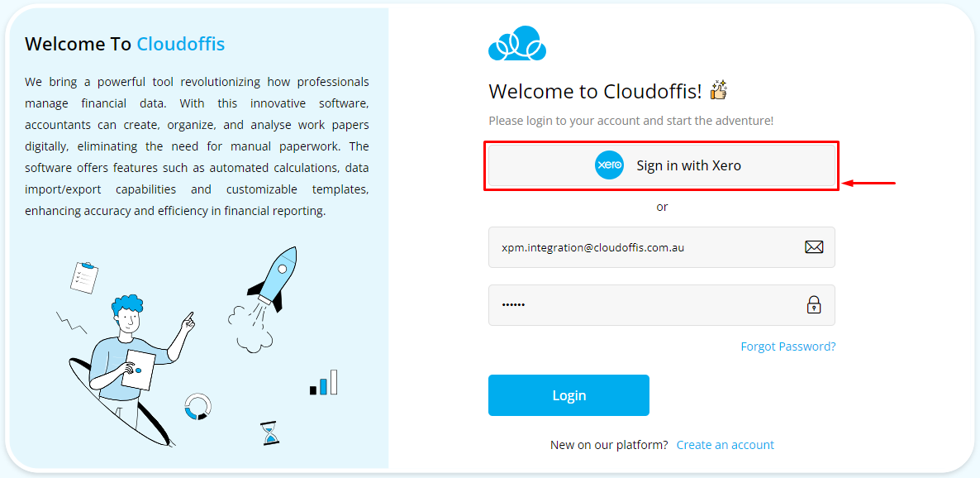
Task: Click the donut chart illustration
Action: 197,406
